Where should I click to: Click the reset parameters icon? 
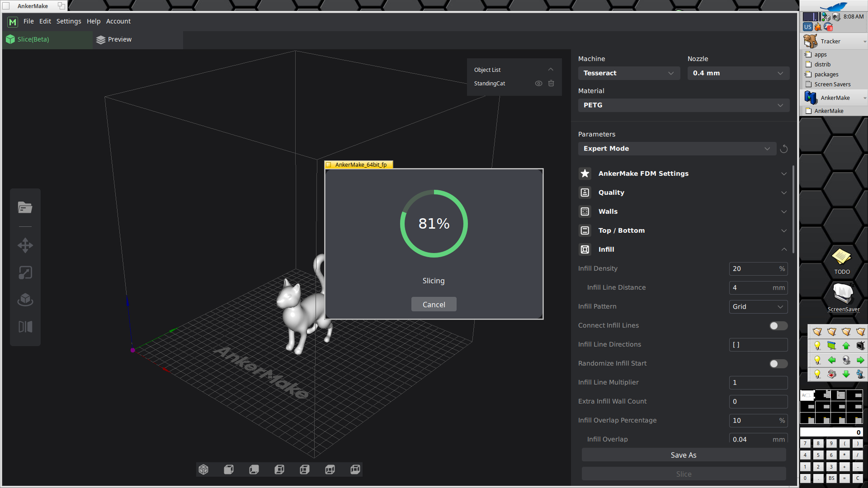(x=784, y=149)
